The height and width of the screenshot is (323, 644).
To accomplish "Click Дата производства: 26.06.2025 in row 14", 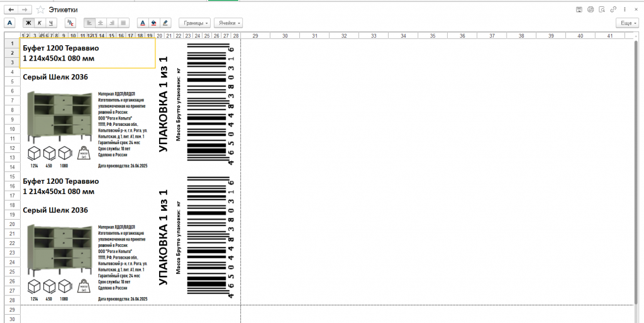I will click(x=123, y=166).
